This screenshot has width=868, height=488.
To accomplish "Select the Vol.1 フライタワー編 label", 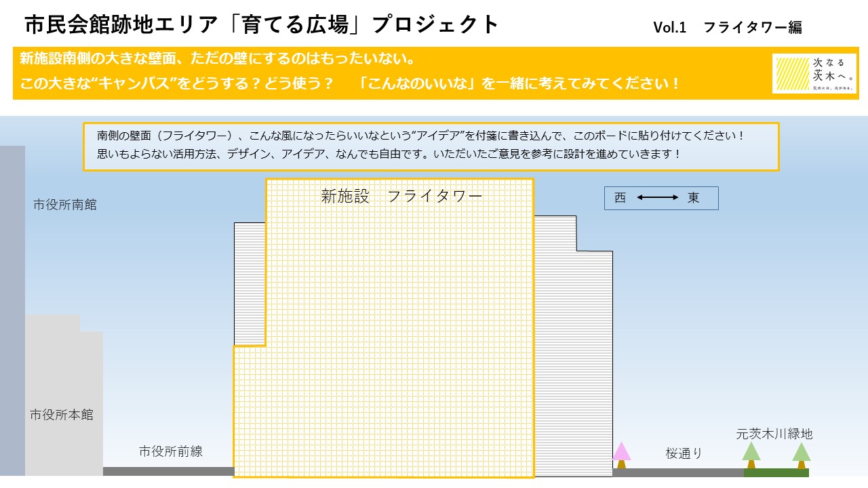I will [x=728, y=27].
